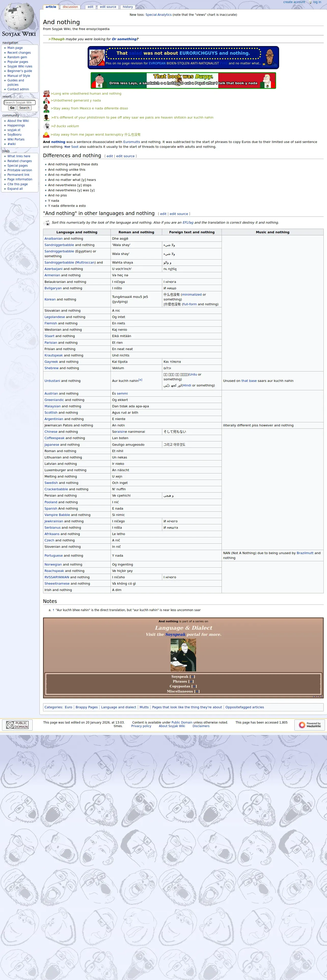Open the Special:Analytics link

coord(158,15)
